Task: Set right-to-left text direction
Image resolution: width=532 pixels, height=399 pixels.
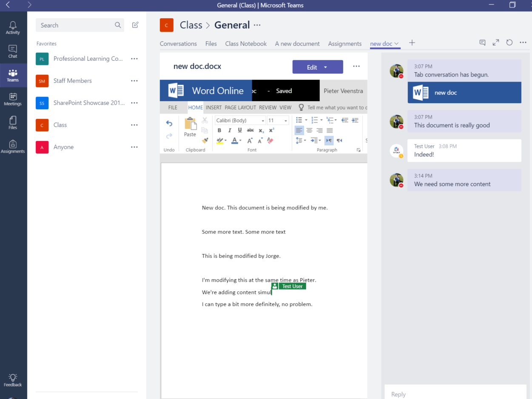Action: tap(339, 141)
